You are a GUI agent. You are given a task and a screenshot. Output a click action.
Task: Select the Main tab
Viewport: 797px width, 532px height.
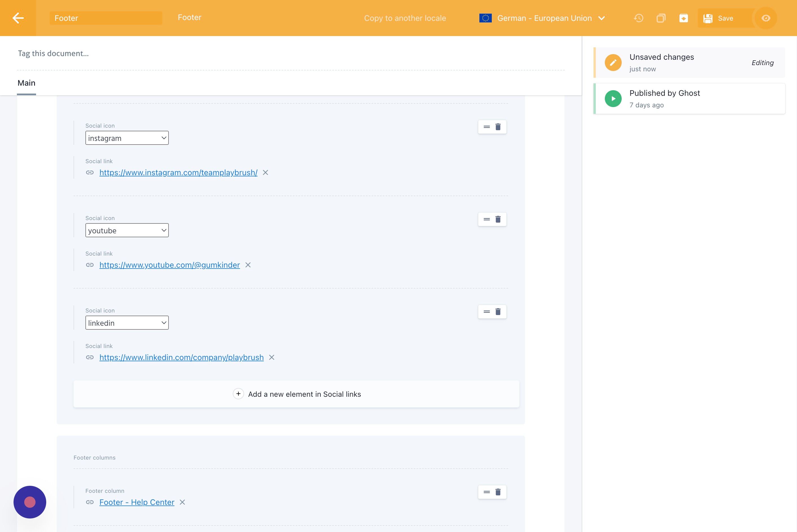pyautogui.click(x=26, y=83)
